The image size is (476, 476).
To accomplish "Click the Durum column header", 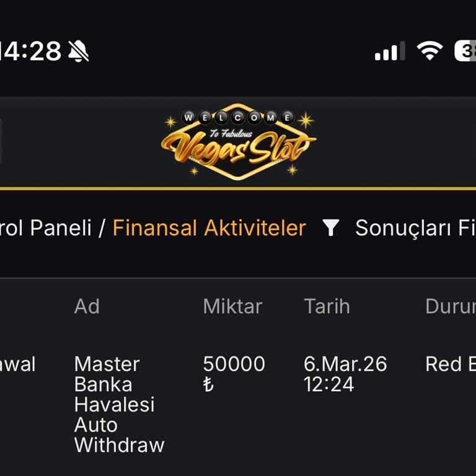I will pyautogui.click(x=450, y=306).
